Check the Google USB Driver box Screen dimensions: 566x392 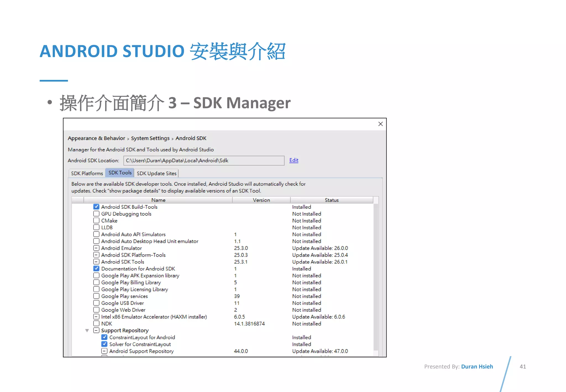pos(96,303)
